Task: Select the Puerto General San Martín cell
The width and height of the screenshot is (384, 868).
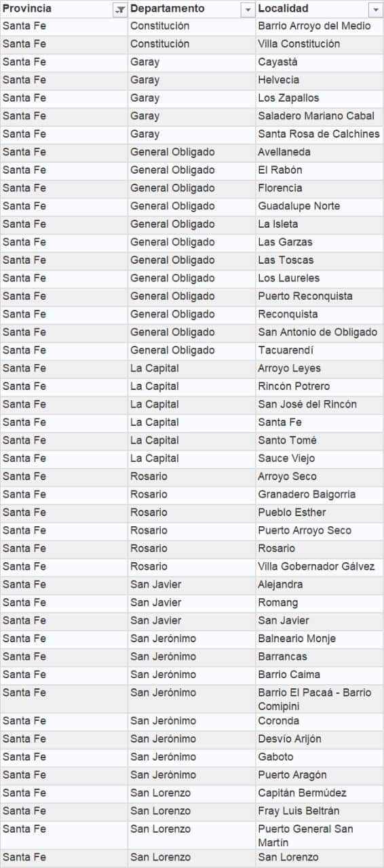Action: coord(320,835)
